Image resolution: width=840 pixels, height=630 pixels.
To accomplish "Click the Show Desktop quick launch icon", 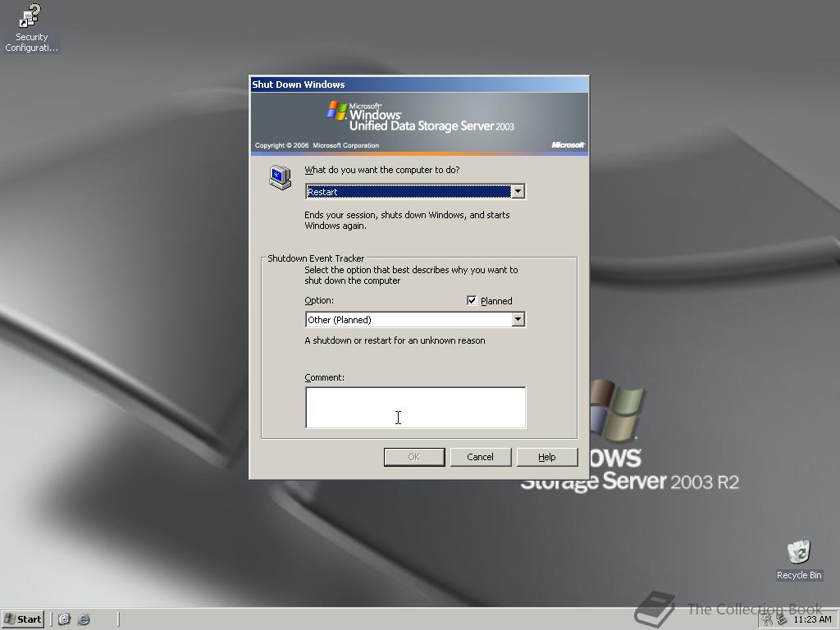I will (64, 619).
